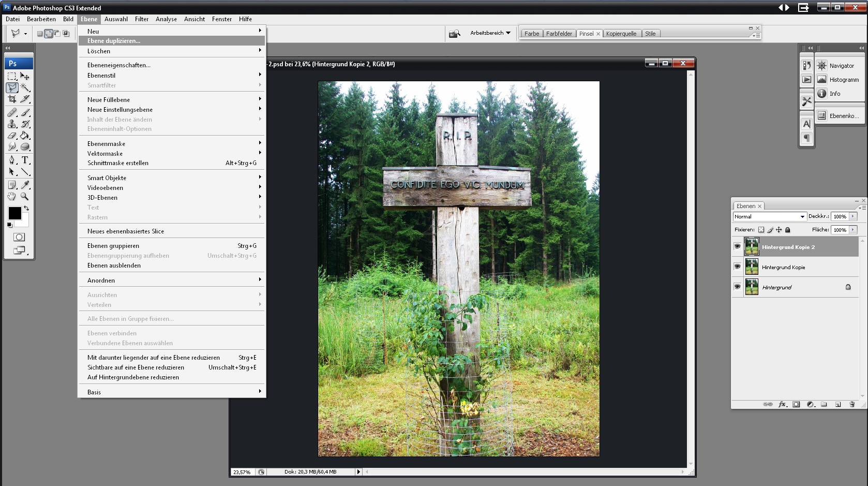Click the black foreground color swatch

coord(14,213)
